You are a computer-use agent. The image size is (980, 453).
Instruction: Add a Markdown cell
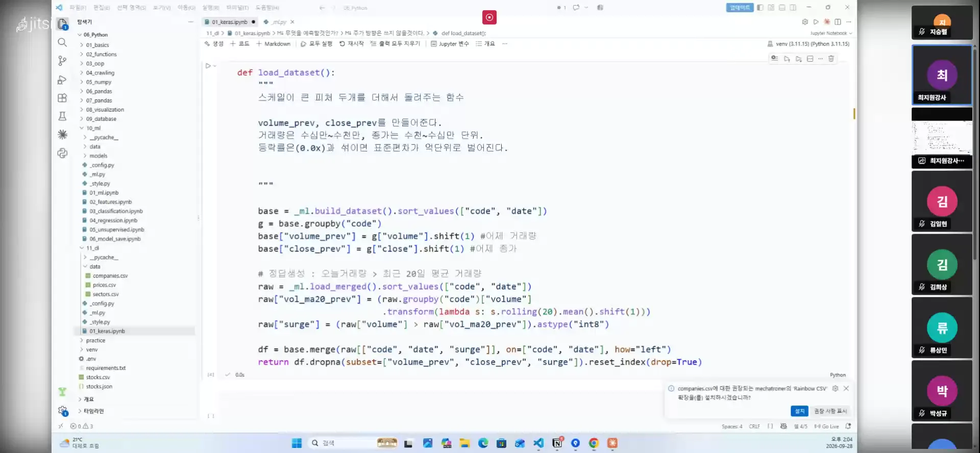click(x=273, y=44)
